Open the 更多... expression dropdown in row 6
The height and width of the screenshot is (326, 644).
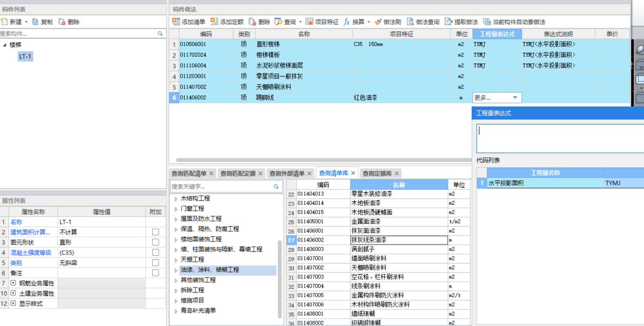[515, 98]
